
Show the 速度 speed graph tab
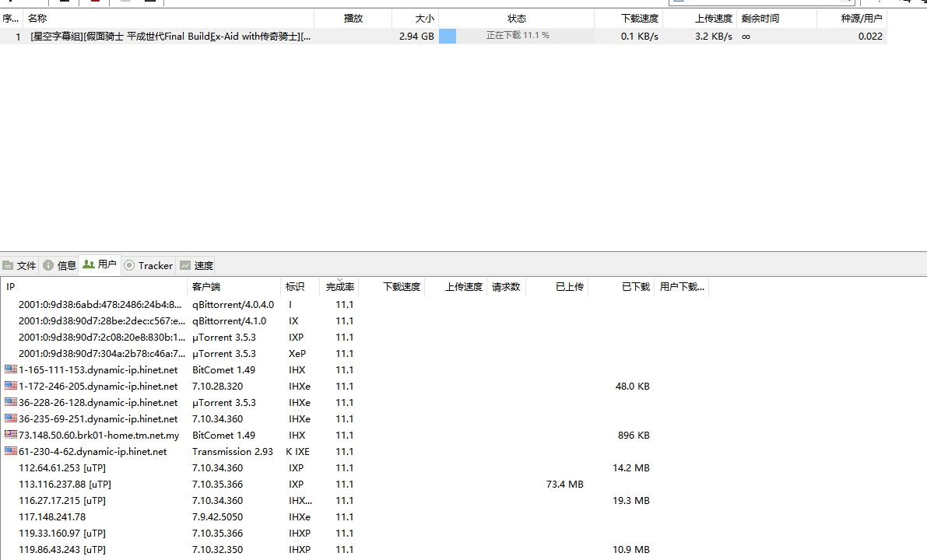[196, 266]
